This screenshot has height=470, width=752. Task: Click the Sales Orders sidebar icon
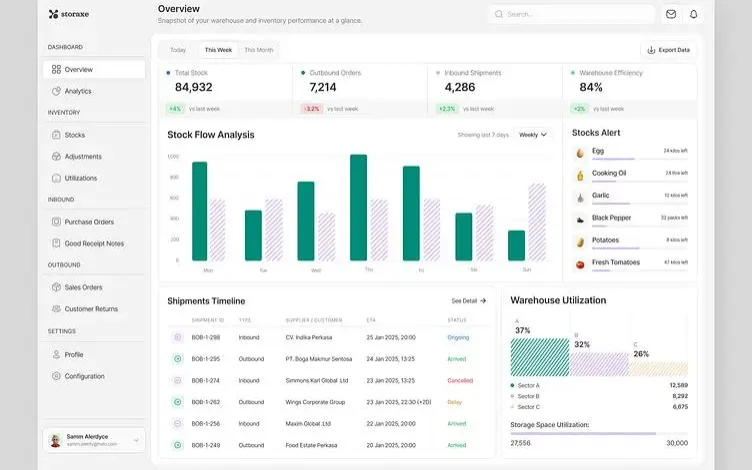[56, 287]
